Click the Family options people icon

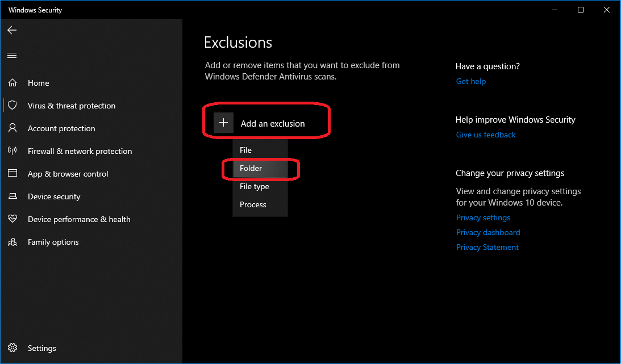point(12,242)
